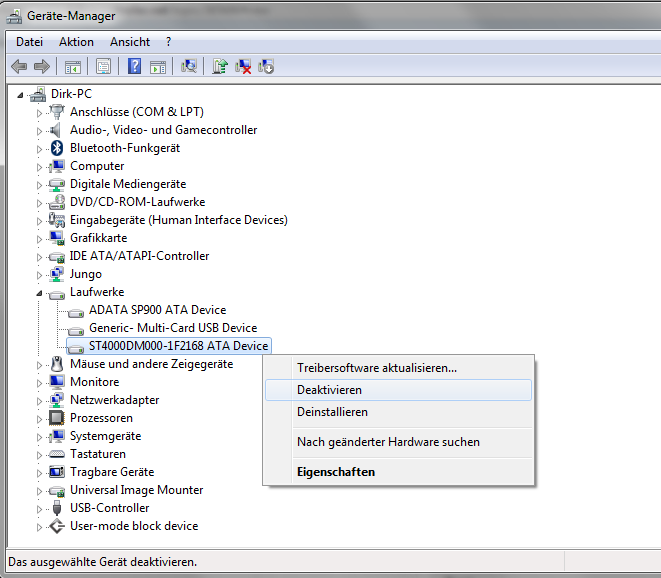Open the Aktion menu
This screenshot has height=578, width=661.
point(76,42)
